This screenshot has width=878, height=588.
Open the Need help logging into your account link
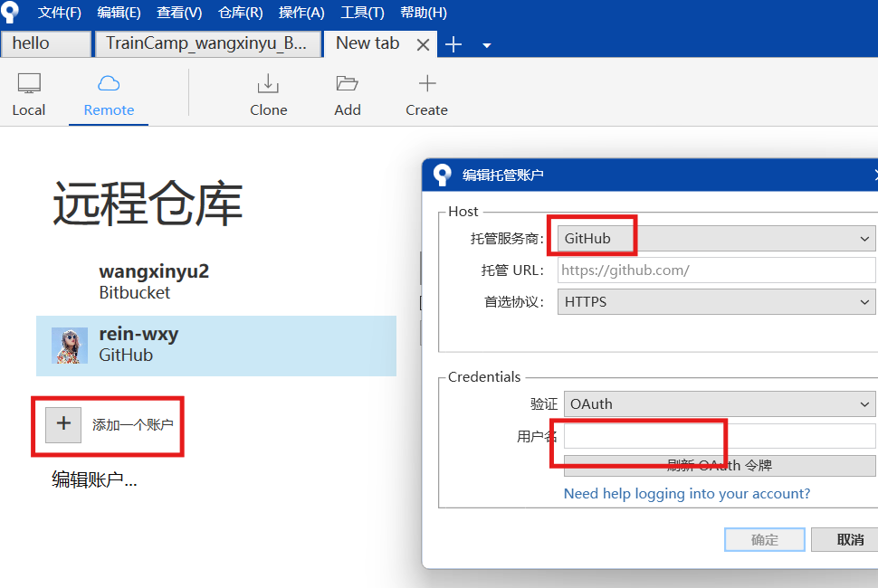(686, 493)
